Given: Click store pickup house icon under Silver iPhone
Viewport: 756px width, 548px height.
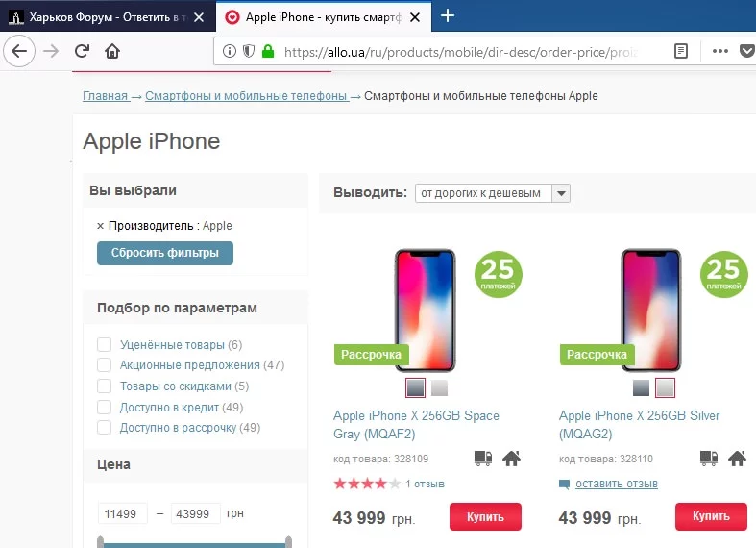Looking at the screenshot, I should tap(738, 459).
